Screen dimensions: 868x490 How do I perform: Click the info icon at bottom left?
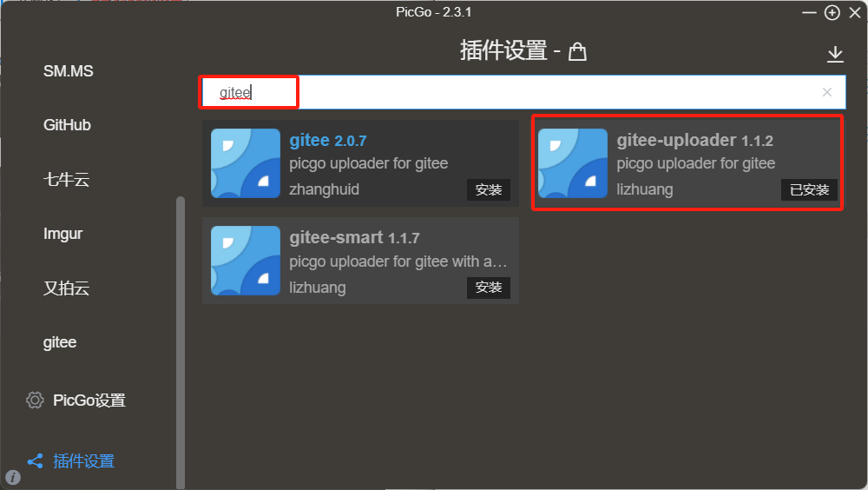point(13,477)
